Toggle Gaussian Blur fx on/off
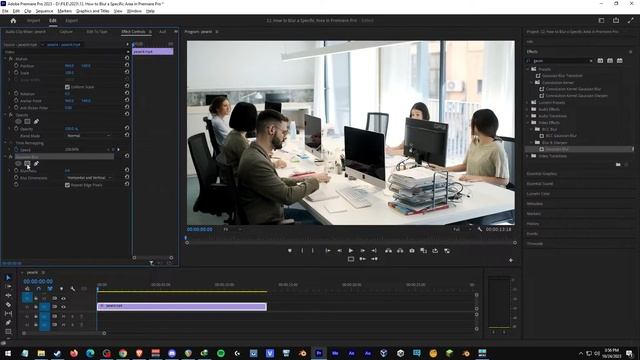 pyautogui.click(x=11, y=156)
